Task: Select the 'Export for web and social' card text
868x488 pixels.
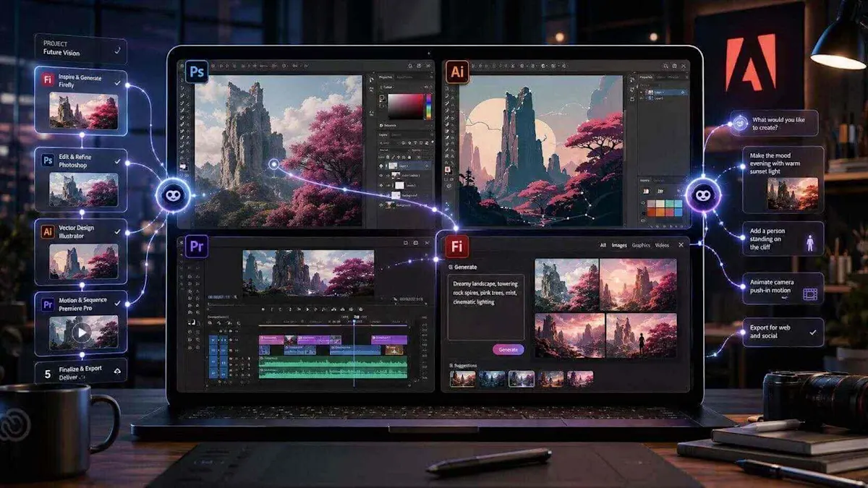Action: (770, 332)
